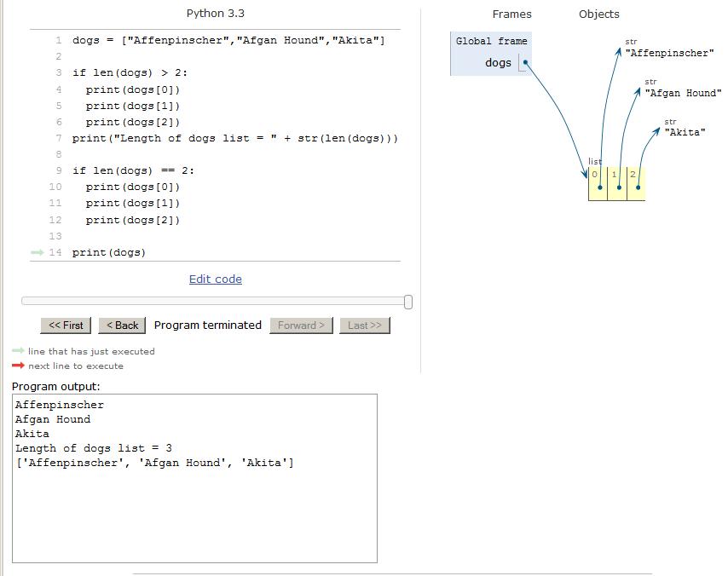The width and height of the screenshot is (728, 576).
Task: Click 'next line to execute' legend text
Action: pos(76,366)
